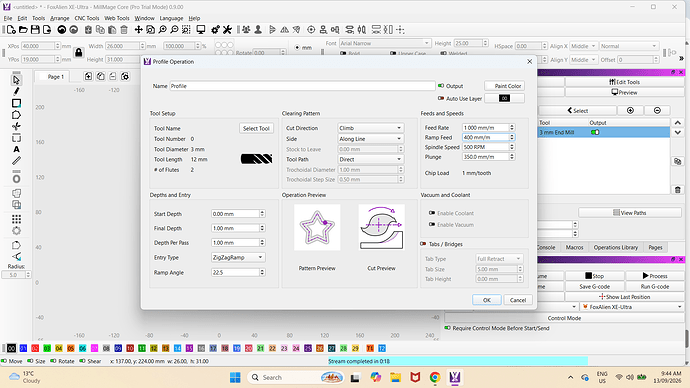Open the CNC Tools menu
The width and height of the screenshot is (690, 388).
(x=87, y=18)
